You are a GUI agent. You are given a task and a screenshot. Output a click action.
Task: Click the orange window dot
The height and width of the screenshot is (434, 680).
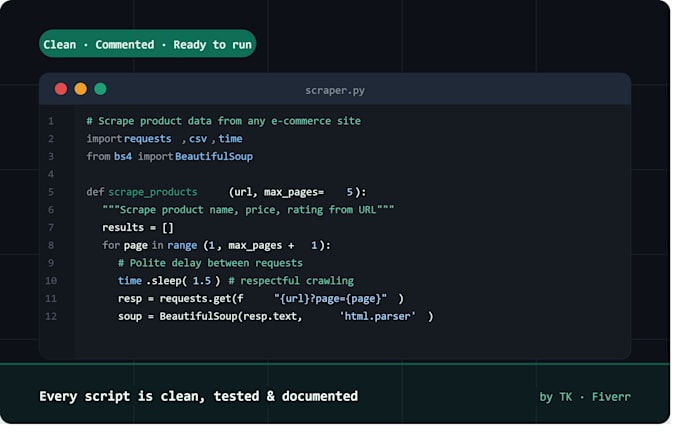[x=81, y=89]
